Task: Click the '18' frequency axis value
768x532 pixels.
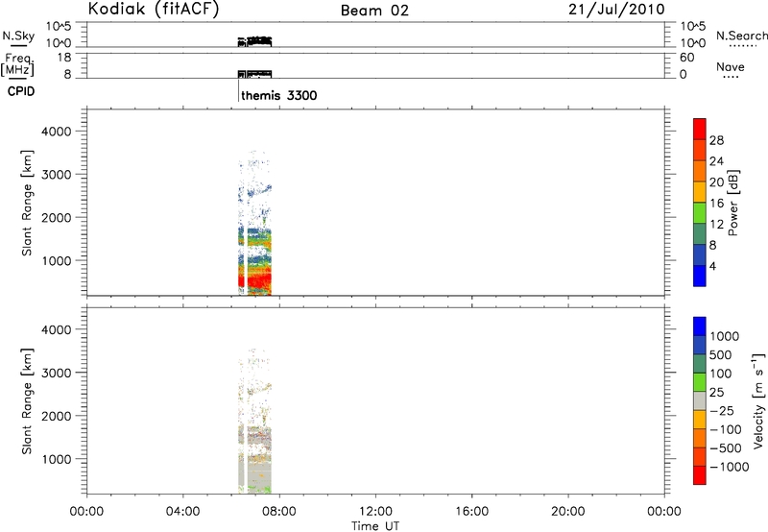Action: click(64, 58)
